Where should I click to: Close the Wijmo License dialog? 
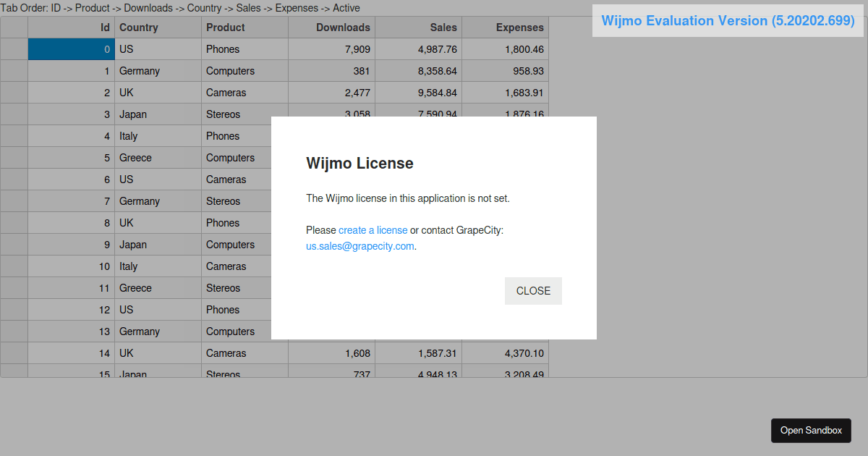[533, 290]
